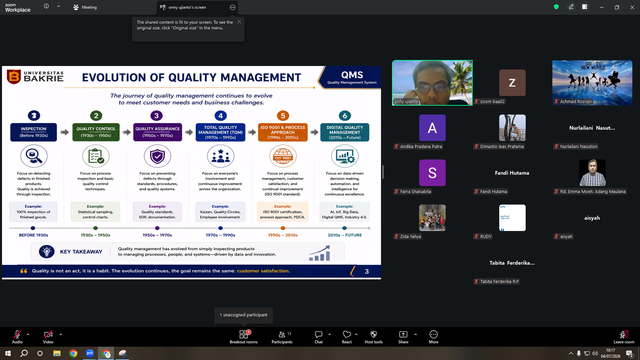Open view options icon on shared screen tab
This screenshot has height=360, width=640.
pos(233,7)
